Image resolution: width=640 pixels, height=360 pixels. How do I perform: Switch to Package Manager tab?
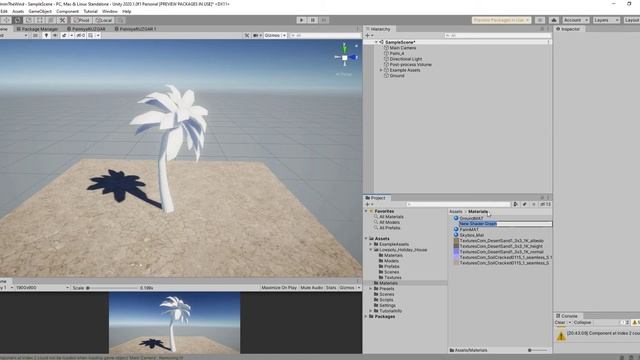tap(37, 29)
